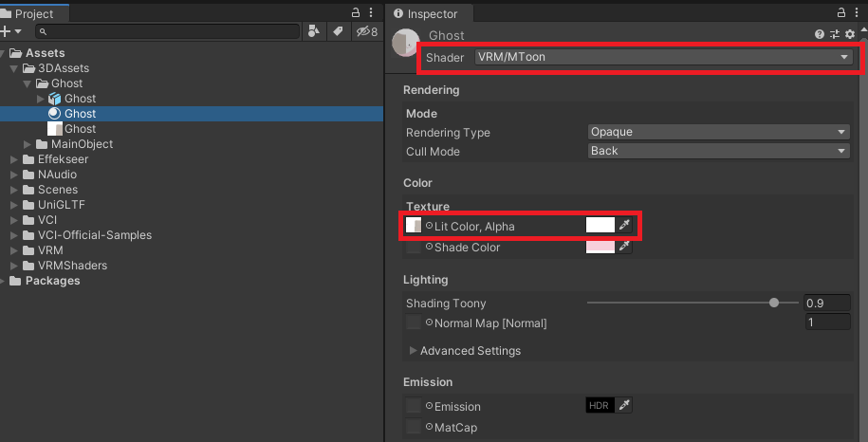
Task: Open the Project panel three-dot menu
Action: [x=371, y=12]
